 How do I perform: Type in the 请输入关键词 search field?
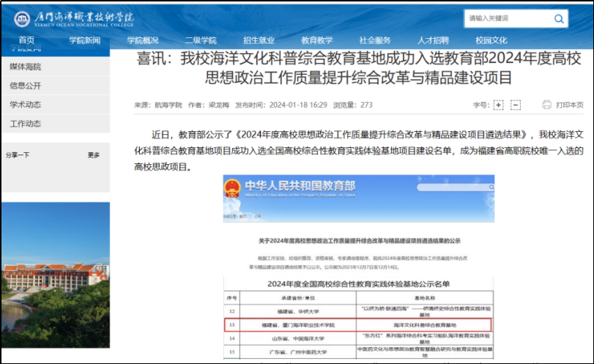[x=505, y=18]
